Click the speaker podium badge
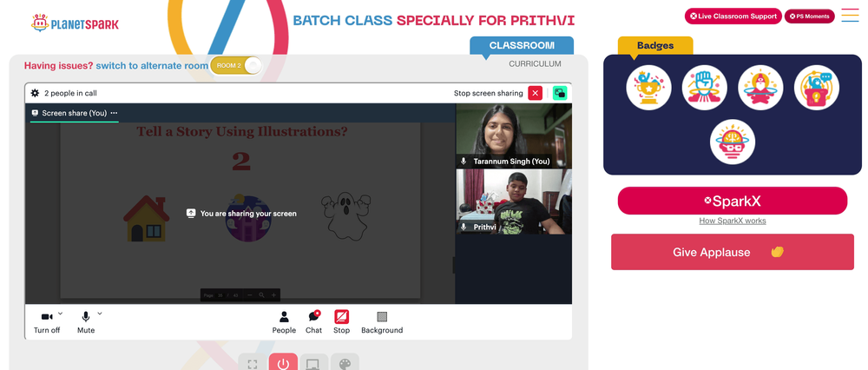868x370 pixels. point(817,88)
